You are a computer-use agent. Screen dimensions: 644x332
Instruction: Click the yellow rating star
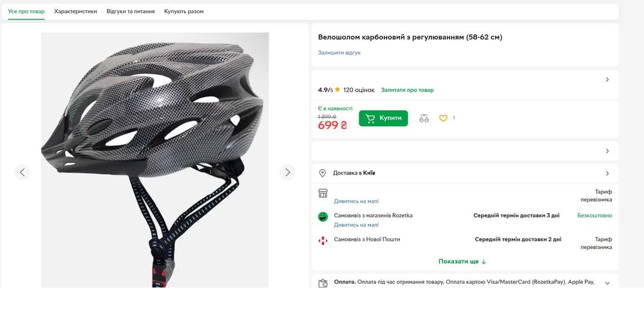pyautogui.click(x=337, y=90)
